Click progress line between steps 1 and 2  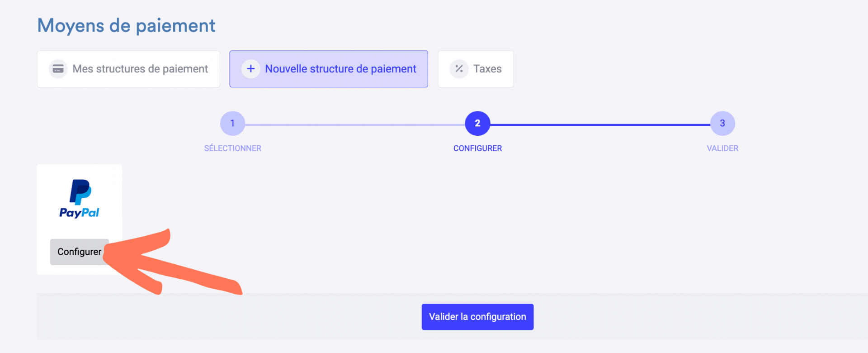(355, 125)
